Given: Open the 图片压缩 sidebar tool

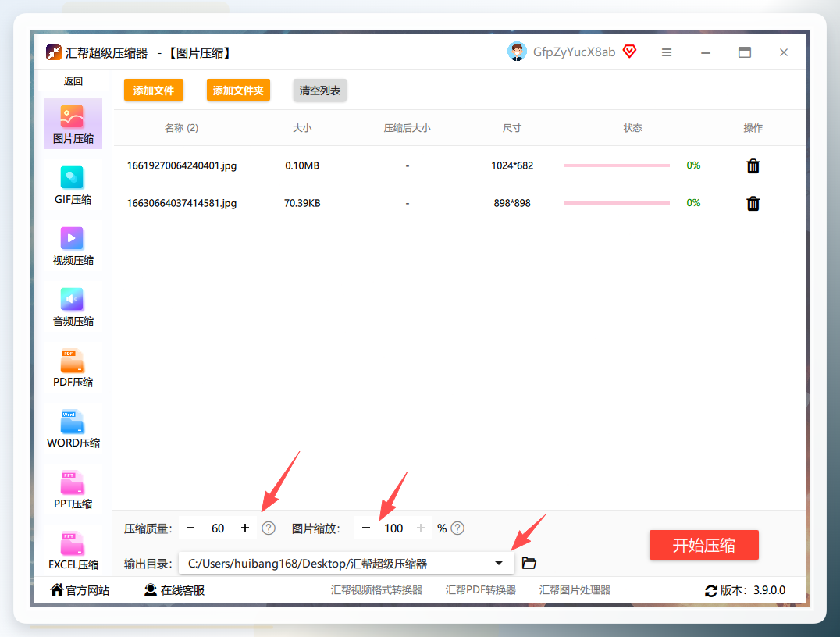Looking at the screenshot, I should [x=73, y=124].
